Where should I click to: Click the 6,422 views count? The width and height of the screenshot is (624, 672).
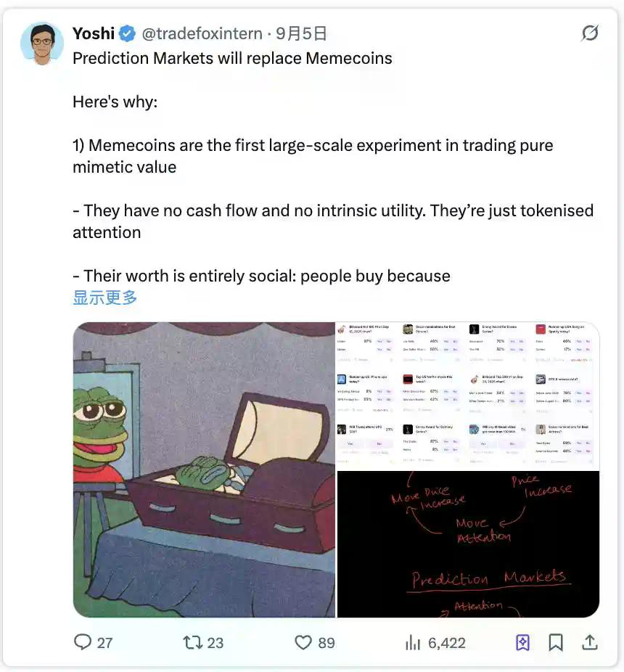coord(446,643)
